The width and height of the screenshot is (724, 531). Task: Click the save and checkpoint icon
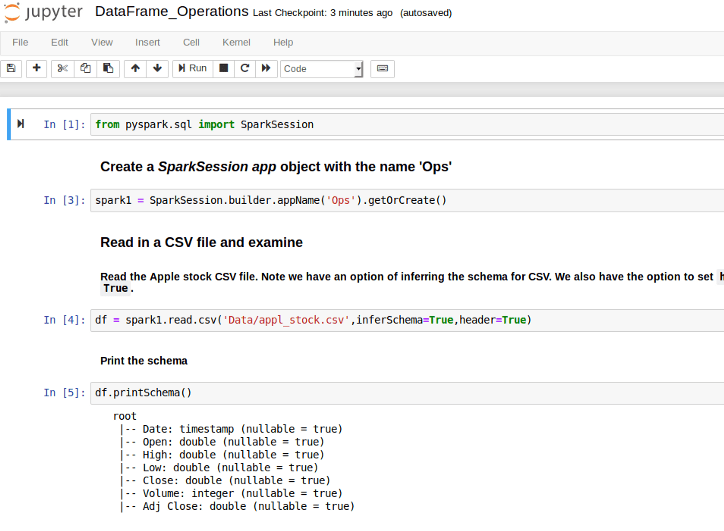(x=12, y=68)
